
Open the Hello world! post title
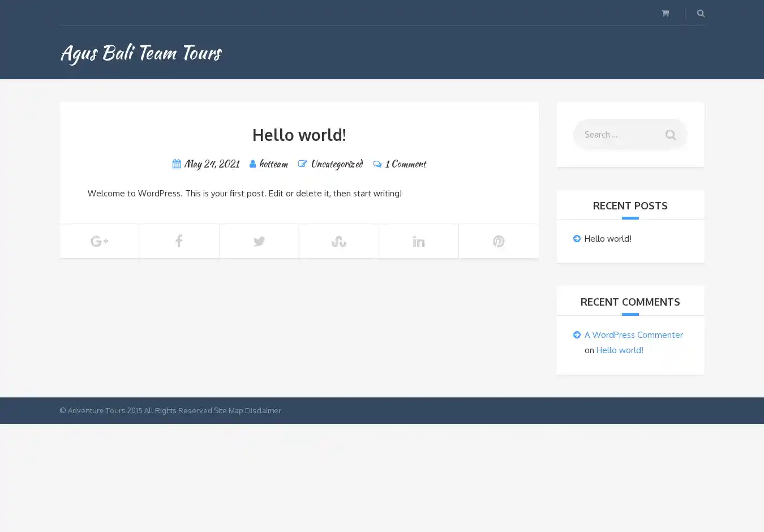pyautogui.click(x=299, y=135)
